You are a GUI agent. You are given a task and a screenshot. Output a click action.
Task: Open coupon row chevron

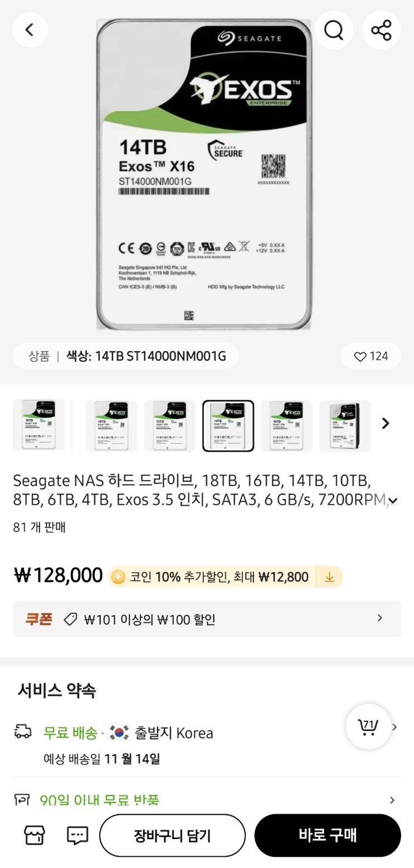(380, 618)
